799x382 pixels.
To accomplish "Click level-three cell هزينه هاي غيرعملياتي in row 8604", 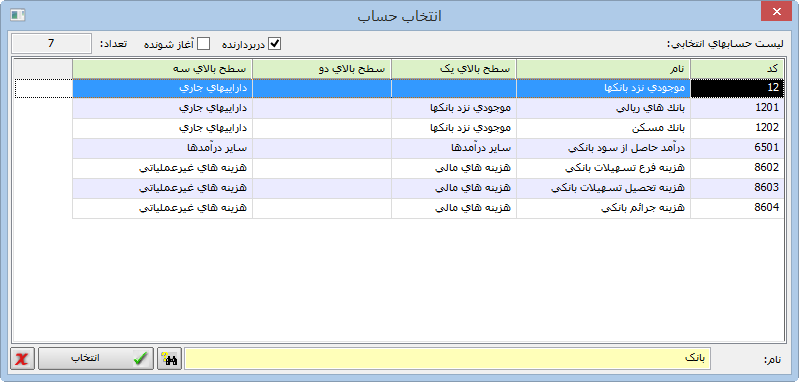I will coord(163,208).
